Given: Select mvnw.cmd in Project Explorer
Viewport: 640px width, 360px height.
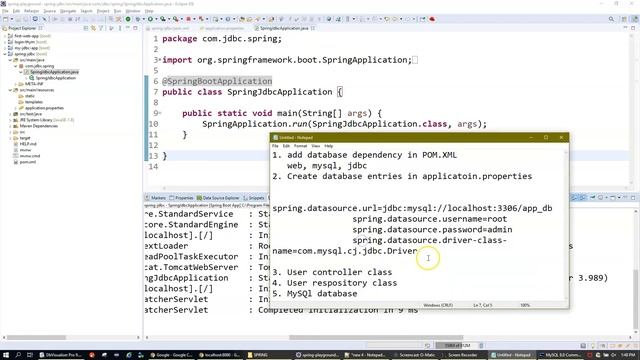Looking at the screenshot, I should [x=29, y=156].
